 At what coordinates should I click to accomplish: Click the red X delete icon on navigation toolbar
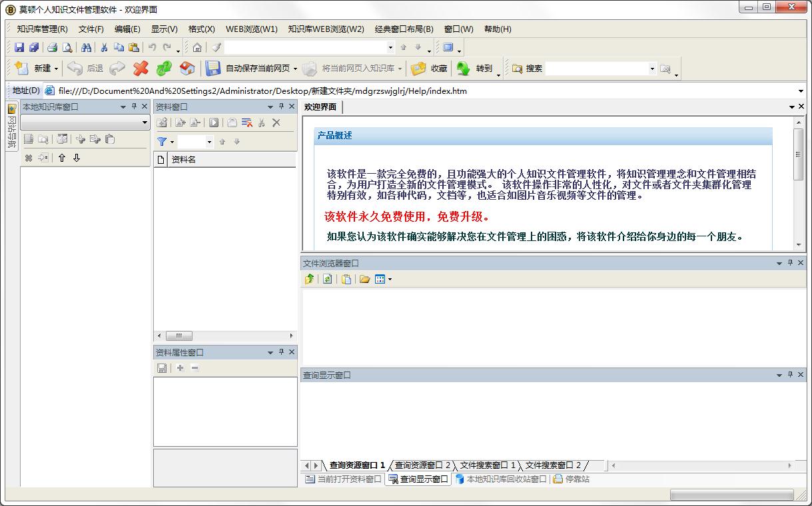click(x=141, y=68)
